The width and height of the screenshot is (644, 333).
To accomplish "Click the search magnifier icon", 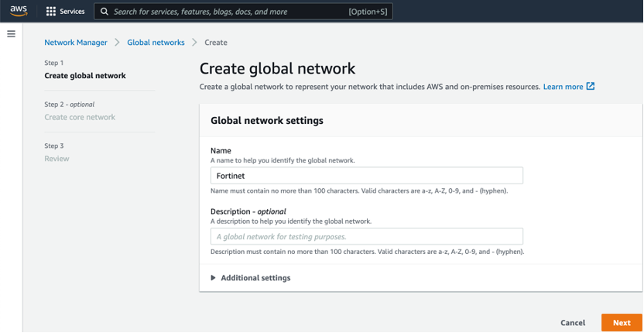I will [x=104, y=12].
